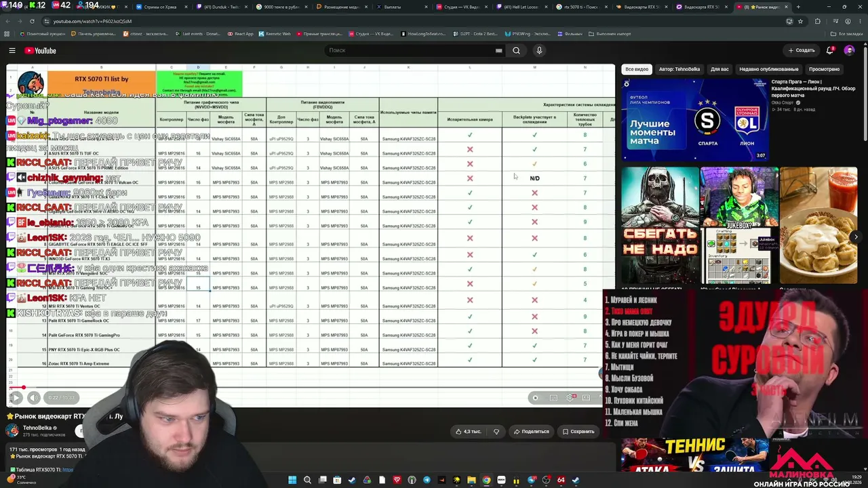
Task: Open the Keenetic Web bookmark
Action: 274,34
